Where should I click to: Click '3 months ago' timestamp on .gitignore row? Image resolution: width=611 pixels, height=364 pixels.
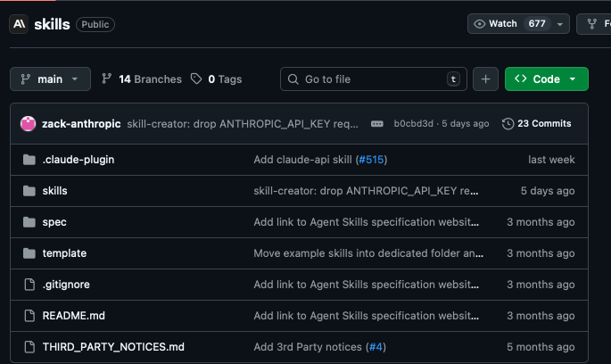[541, 284]
